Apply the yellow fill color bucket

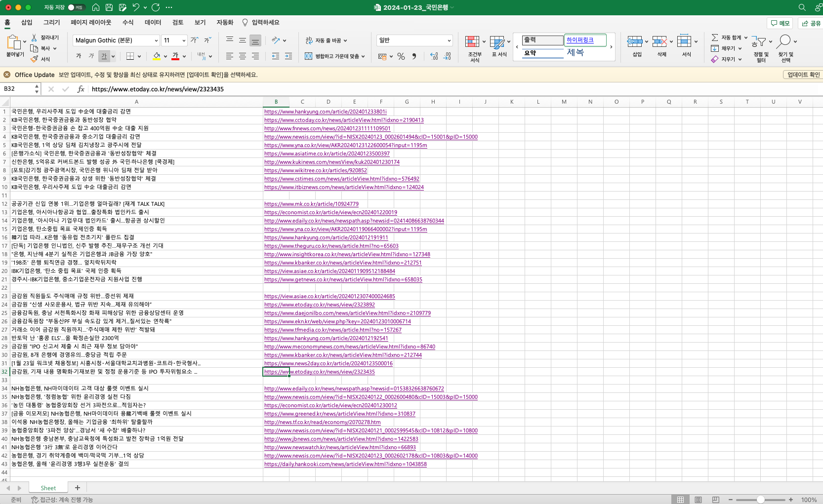[x=157, y=56]
